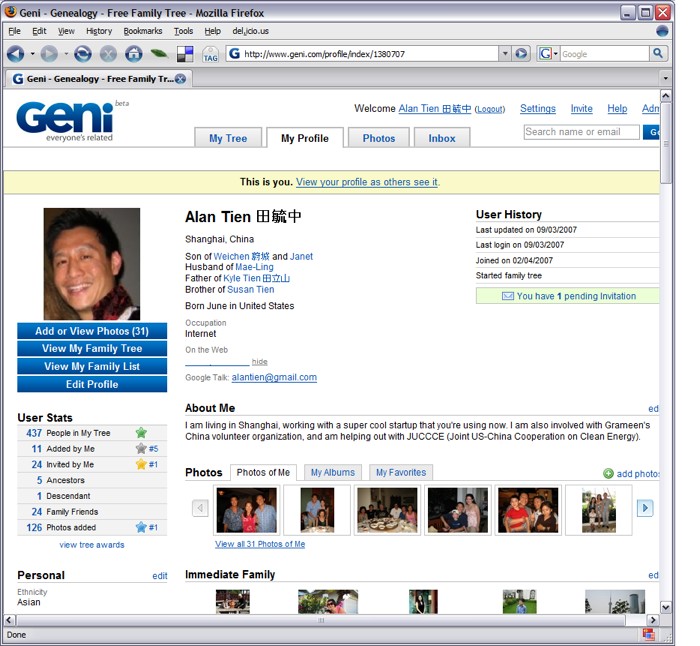Image resolution: width=700 pixels, height=646 pixels.
Task: Open the Settings link
Action: 538,108
